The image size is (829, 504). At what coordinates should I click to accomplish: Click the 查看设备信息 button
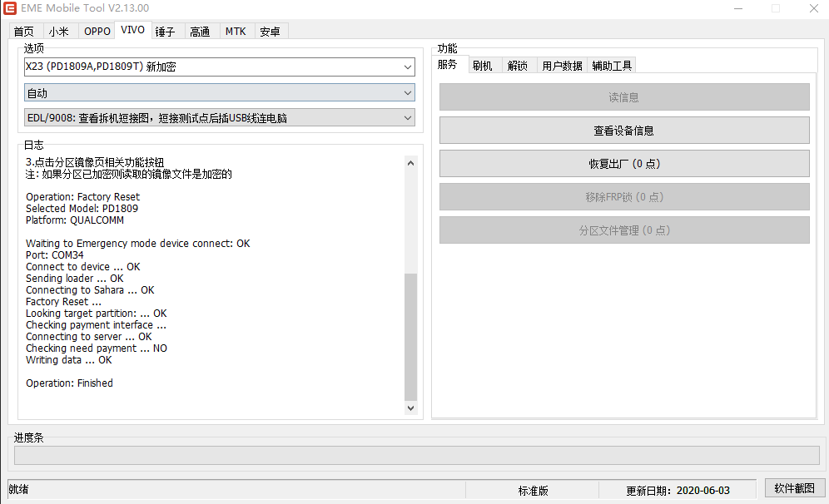pos(624,131)
